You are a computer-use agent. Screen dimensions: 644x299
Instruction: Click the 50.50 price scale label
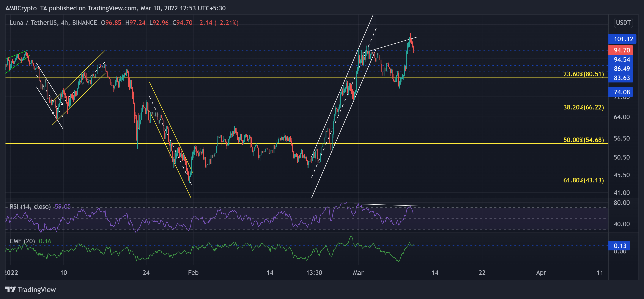tap(622, 157)
